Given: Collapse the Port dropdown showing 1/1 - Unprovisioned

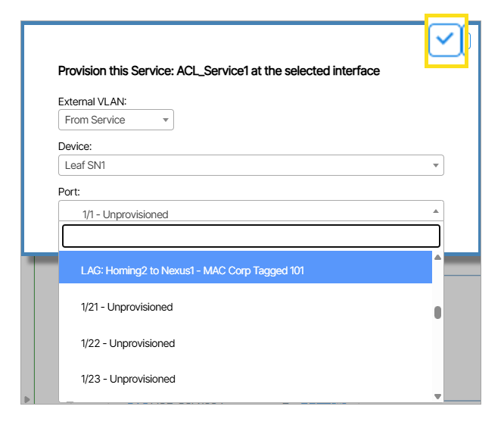Looking at the screenshot, I should point(250,211).
